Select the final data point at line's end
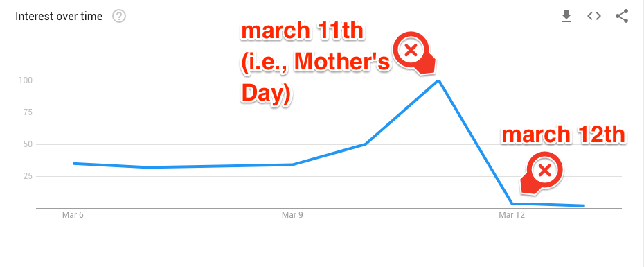This screenshot has width=644, height=267. [584, 206]
